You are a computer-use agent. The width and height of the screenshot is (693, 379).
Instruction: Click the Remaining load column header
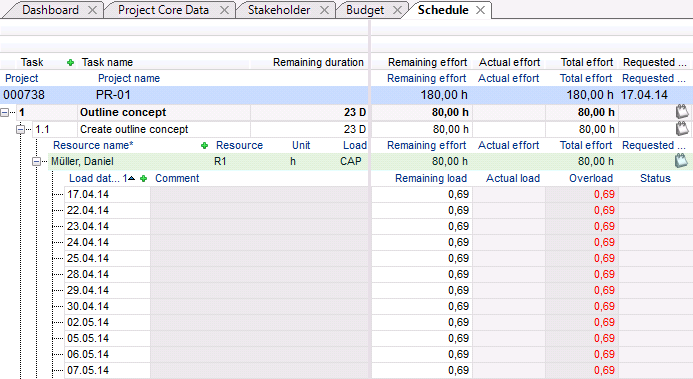(431, 178)
